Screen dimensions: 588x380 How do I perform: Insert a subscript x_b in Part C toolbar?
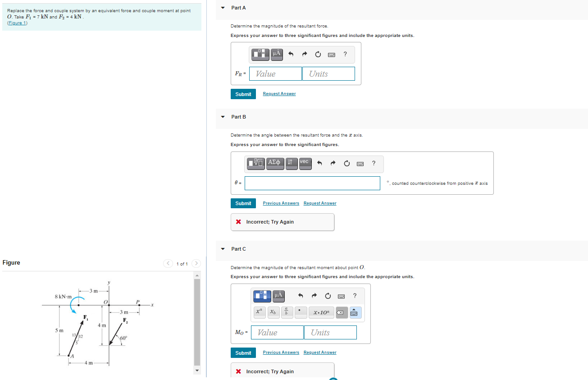(x=273, y=312)
